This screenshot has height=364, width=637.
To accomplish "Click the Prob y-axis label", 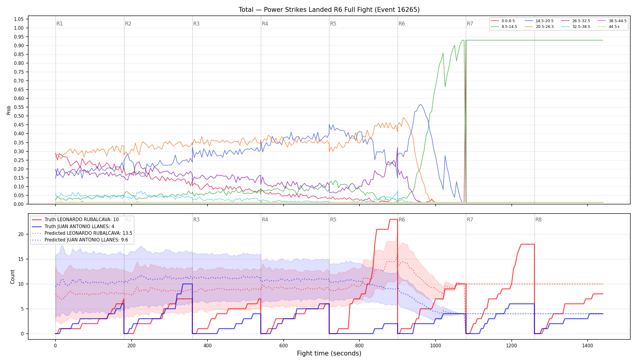I will pos(9,110).
